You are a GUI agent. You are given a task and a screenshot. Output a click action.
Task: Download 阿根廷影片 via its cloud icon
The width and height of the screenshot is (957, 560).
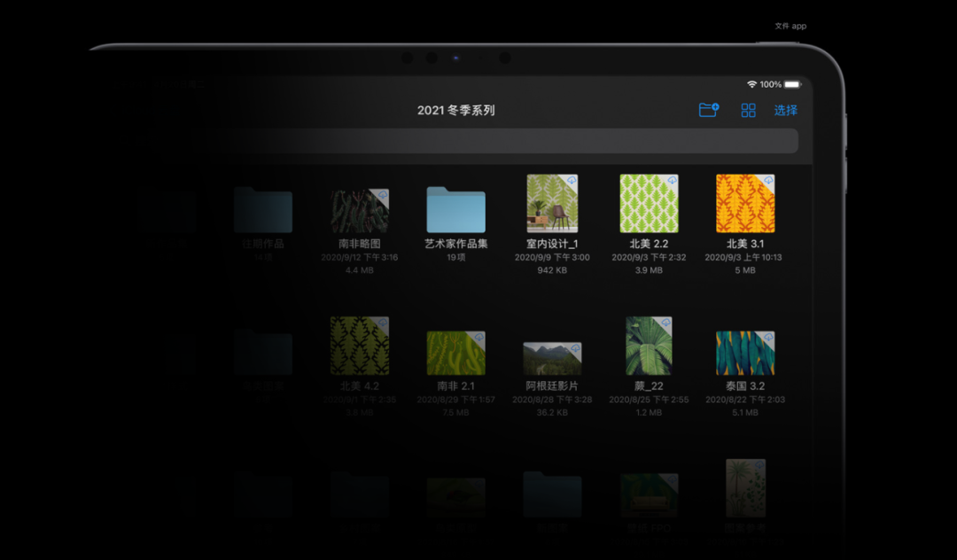575,349
